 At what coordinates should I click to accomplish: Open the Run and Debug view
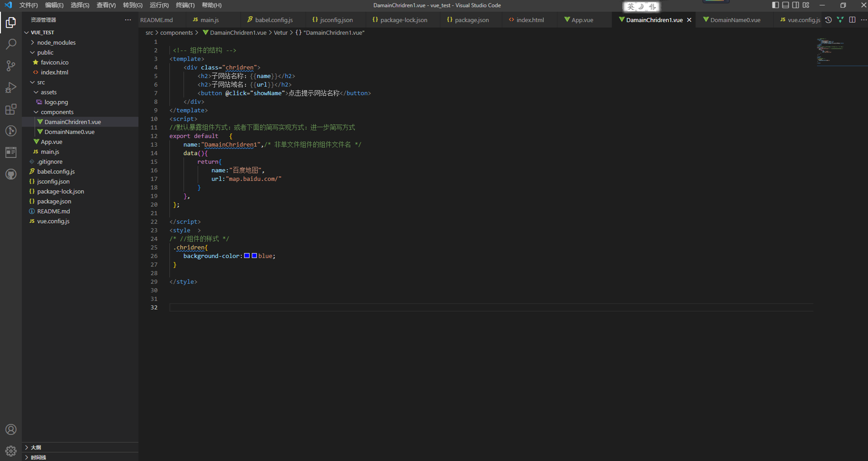pyautogui.click(x=11, y=87)
